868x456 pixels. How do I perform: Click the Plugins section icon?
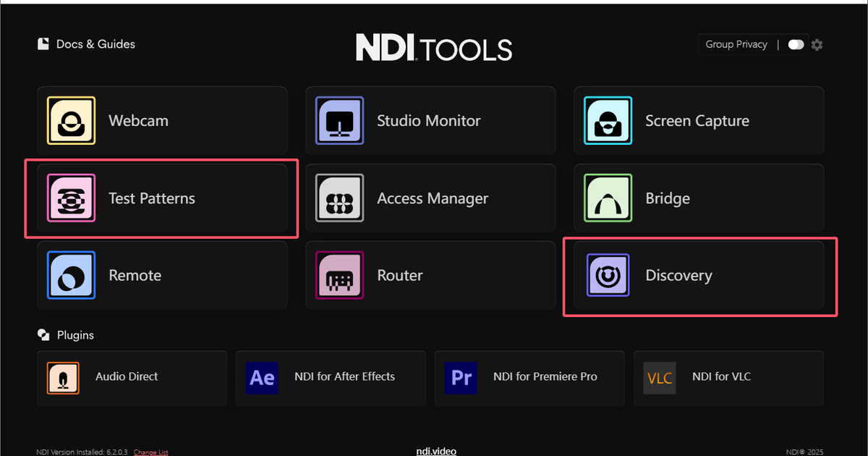click(43, 335)
